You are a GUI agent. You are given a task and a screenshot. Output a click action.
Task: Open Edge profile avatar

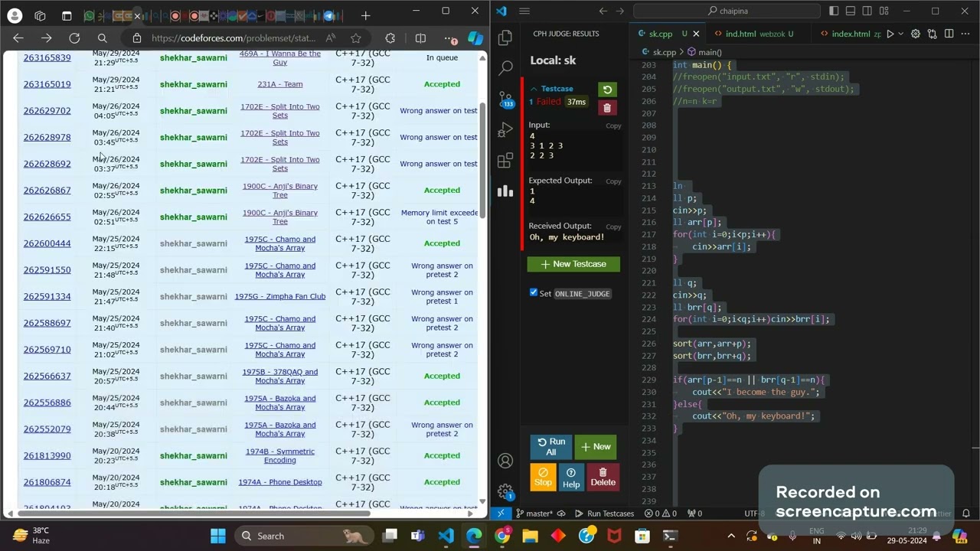pos(15,15)
